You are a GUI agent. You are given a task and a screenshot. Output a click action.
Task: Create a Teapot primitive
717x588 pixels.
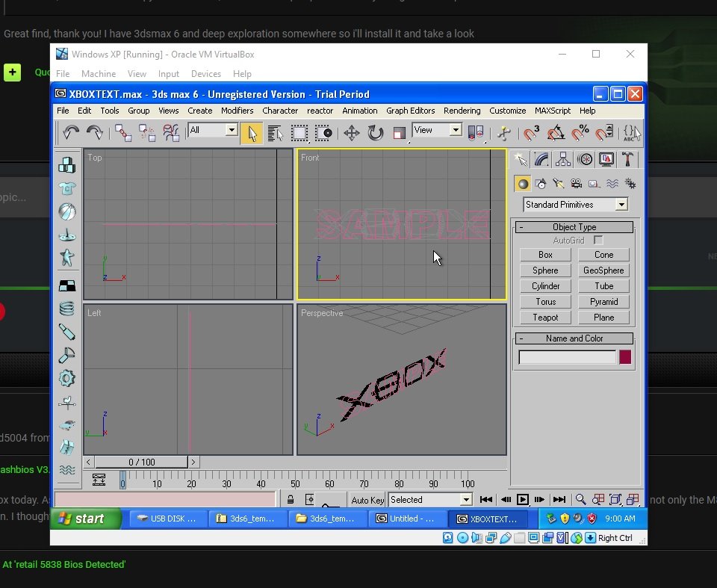(x=545, y=317)
